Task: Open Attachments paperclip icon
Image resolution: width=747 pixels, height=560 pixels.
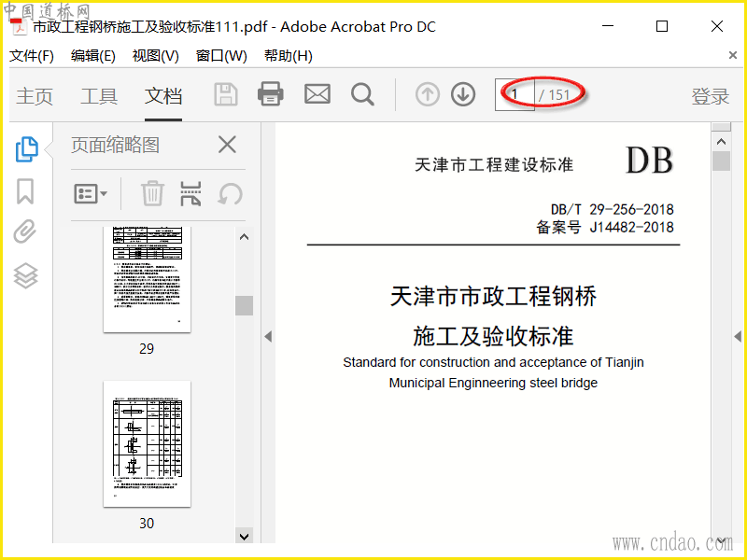Action: pyautogui.click(x=25, y=231)
